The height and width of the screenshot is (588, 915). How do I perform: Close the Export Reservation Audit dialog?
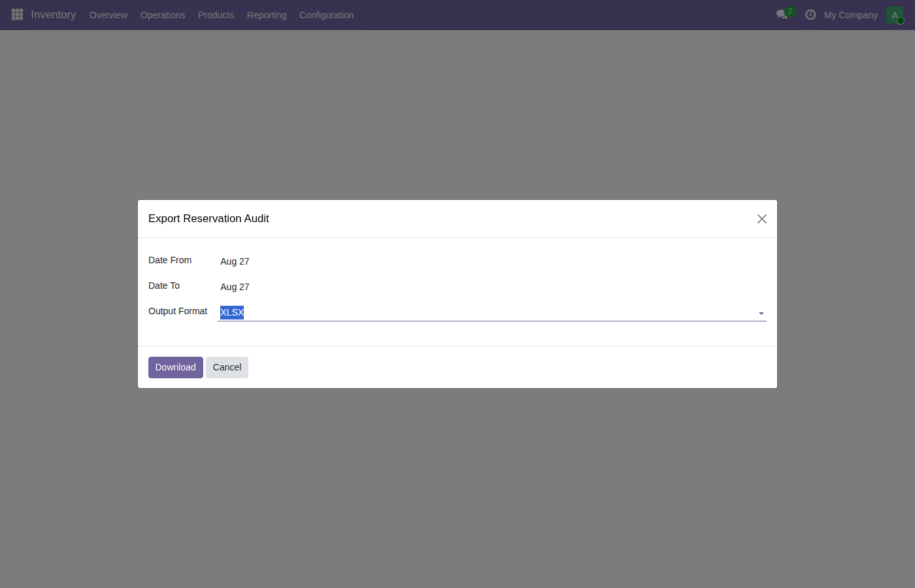762,219
